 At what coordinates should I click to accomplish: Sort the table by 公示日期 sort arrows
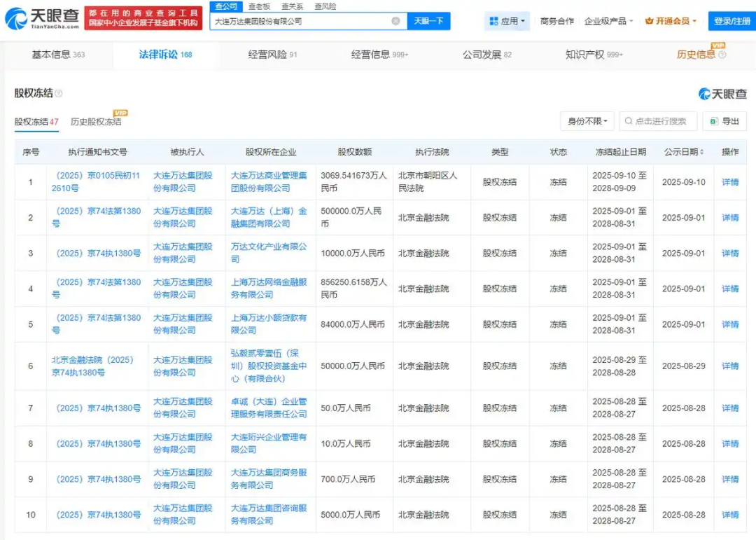[x=701, y=152]
